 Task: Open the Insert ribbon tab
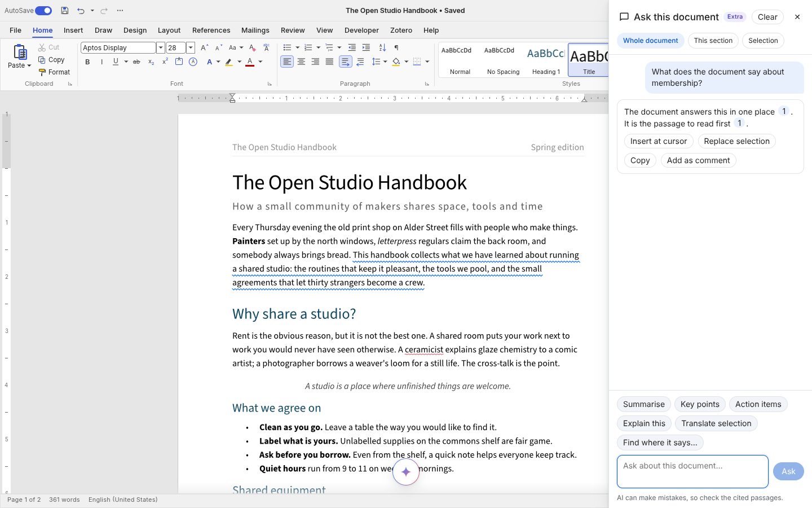pyautogui.click(x=73, y=30)
